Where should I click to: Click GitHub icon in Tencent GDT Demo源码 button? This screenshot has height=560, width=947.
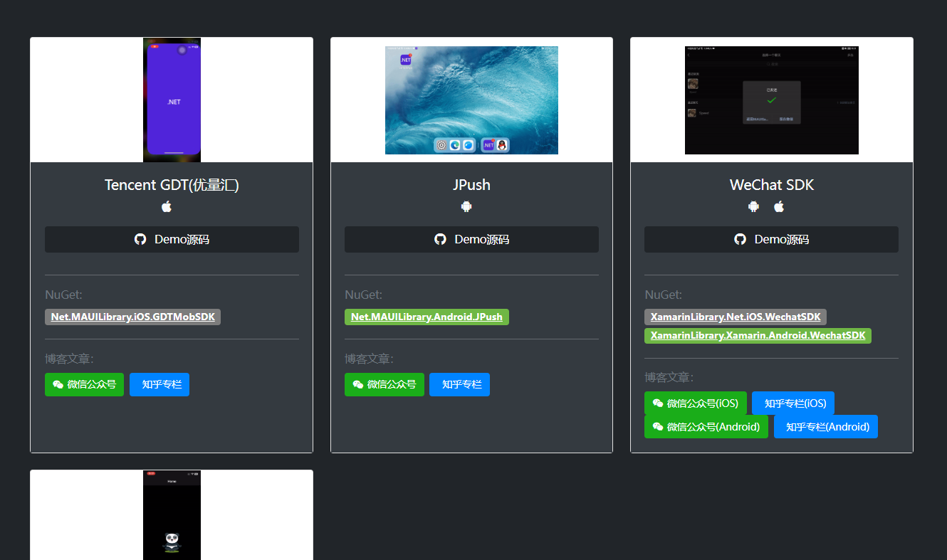click(x=140, y=239)
